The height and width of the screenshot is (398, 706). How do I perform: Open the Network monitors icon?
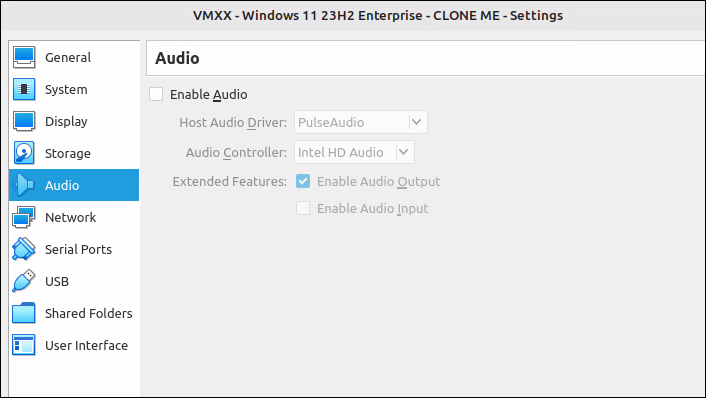click(24, 217)
